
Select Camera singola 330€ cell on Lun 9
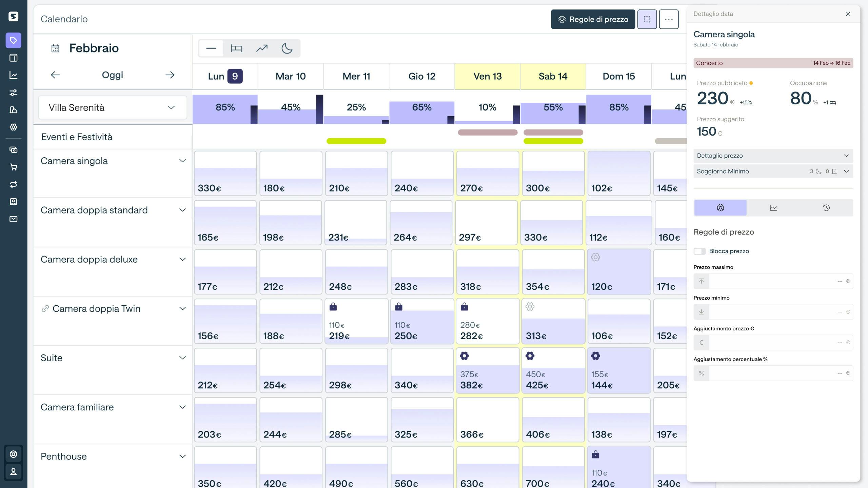coord(225,173)
